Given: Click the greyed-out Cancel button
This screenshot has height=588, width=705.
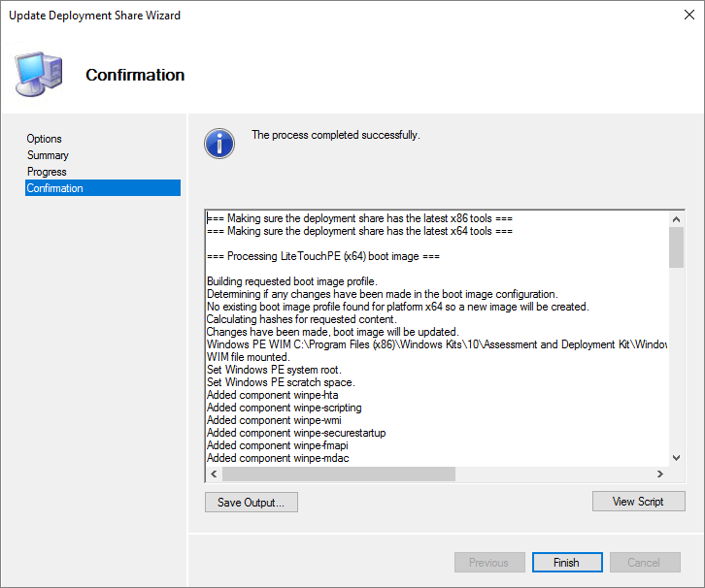Looking at the screenshot, I should point(643,563).
